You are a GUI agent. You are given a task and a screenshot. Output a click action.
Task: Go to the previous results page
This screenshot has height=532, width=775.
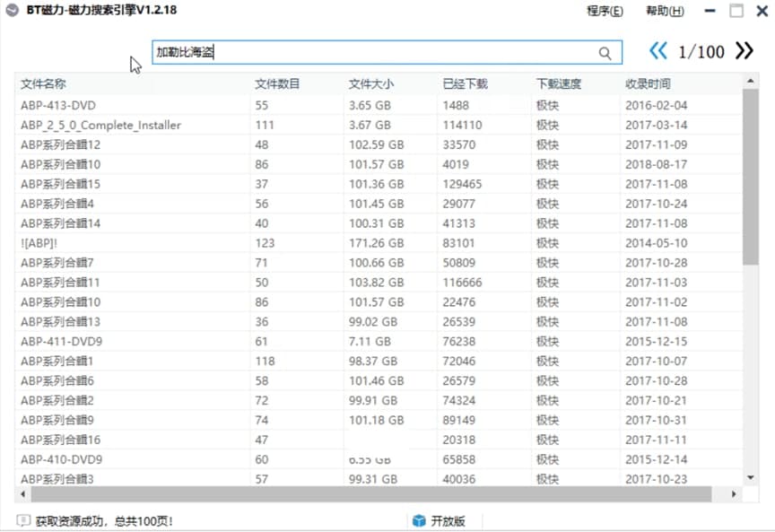click(x=658, y=51)
